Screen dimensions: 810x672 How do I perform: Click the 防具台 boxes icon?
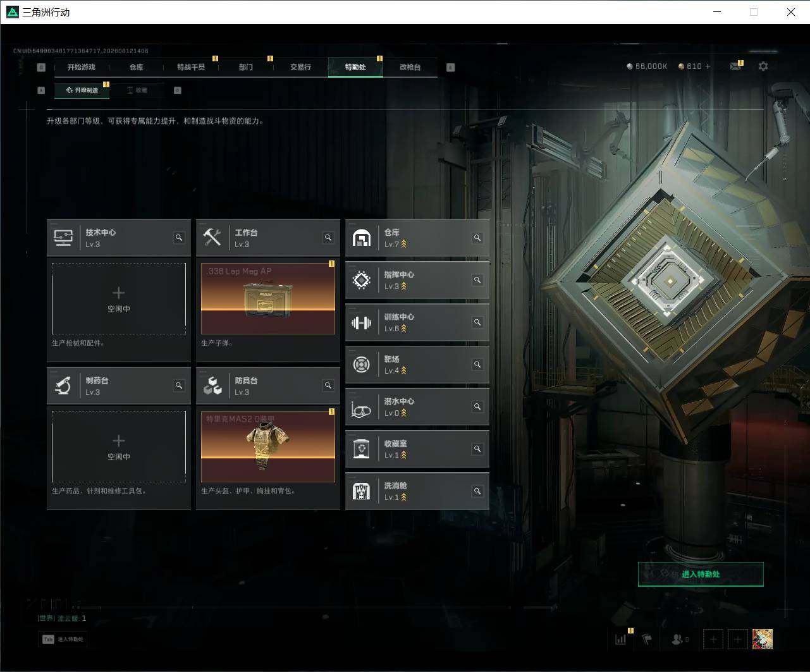[212, 386]
